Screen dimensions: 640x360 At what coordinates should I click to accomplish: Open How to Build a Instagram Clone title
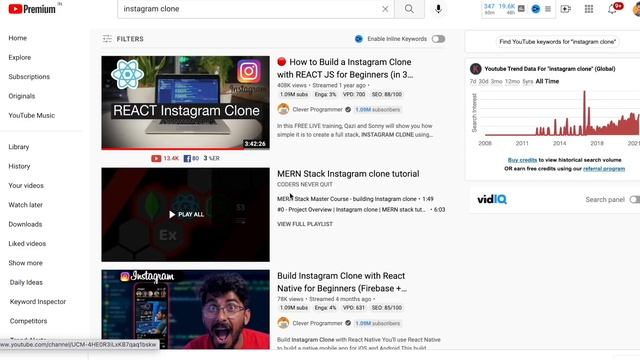[x=345, y=68]
